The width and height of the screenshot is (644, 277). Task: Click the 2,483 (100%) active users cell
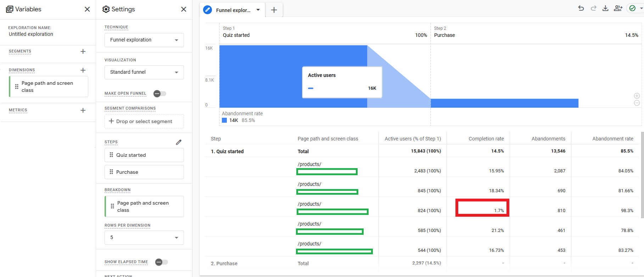[x=427, y=171]
